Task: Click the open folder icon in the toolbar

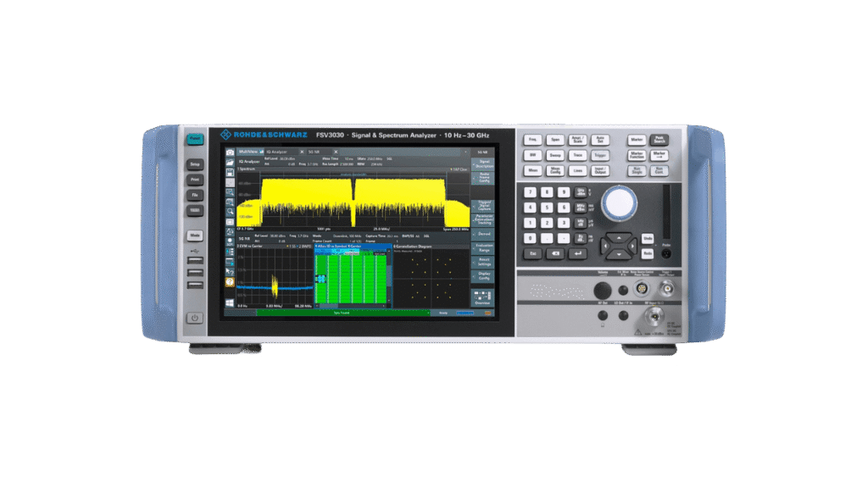Action: [x=230, y=162]
